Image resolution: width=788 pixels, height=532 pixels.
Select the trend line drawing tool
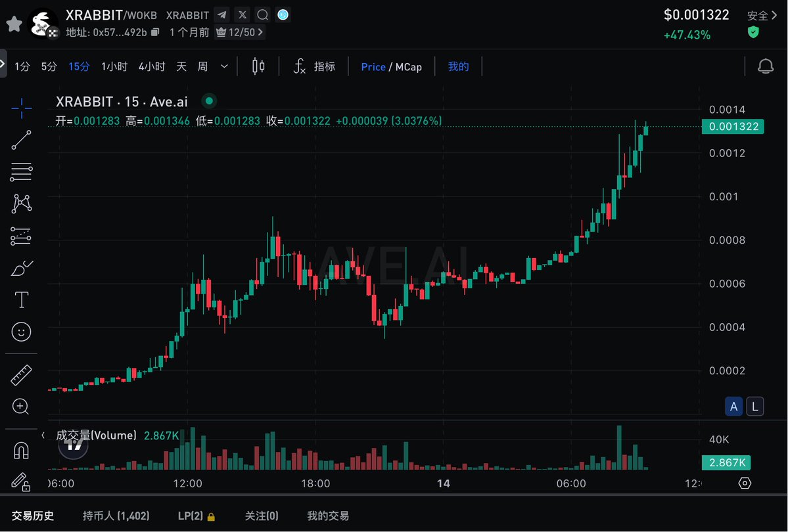[21, 140]
